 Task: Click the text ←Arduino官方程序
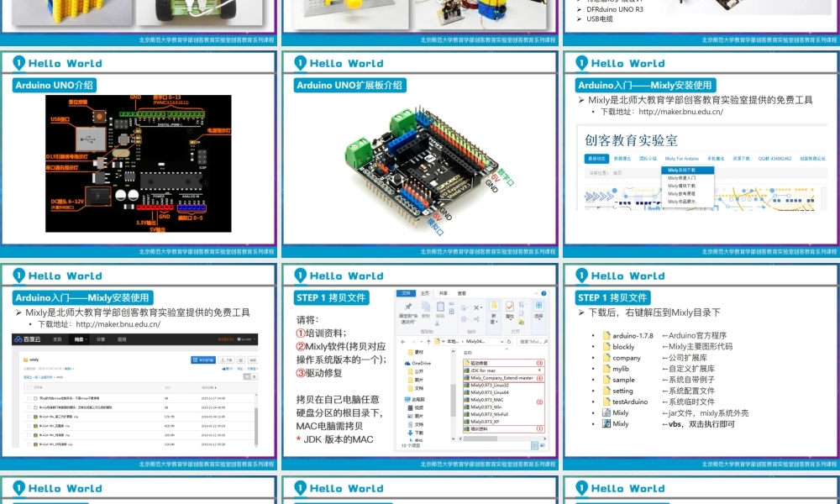[x=695, y=335]
